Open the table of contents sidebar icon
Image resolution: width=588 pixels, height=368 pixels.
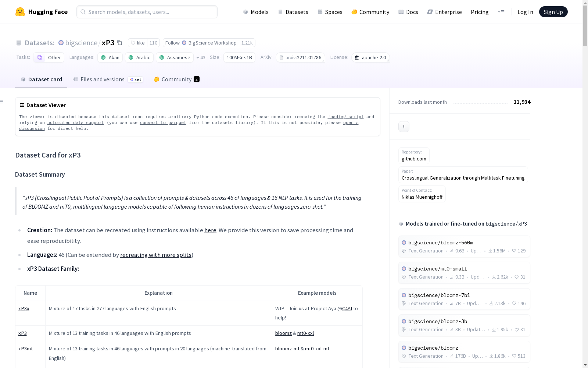[2, 102]
